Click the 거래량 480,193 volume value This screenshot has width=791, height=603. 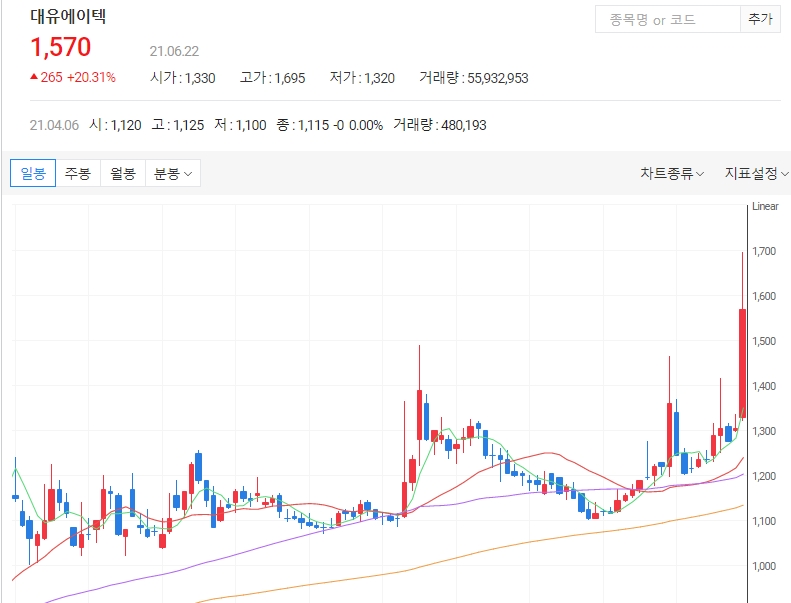(439, 125)
